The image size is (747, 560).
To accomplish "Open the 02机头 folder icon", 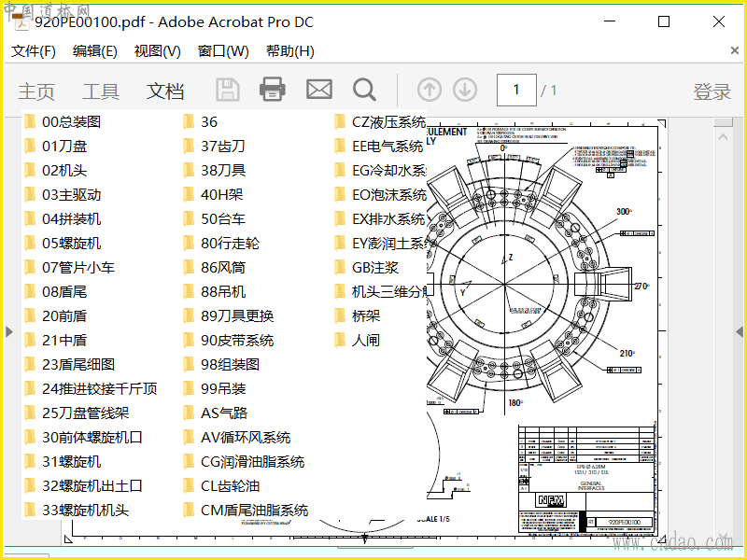I will [30, 171].
